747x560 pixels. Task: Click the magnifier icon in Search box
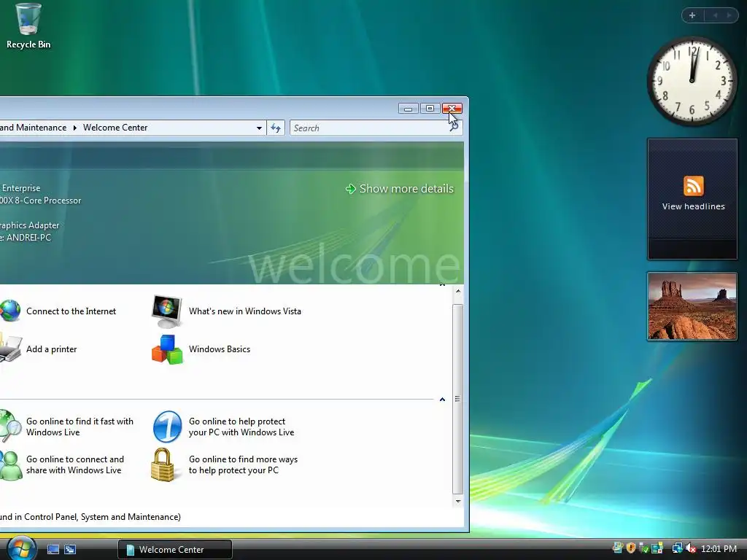(x=454, y=127)
